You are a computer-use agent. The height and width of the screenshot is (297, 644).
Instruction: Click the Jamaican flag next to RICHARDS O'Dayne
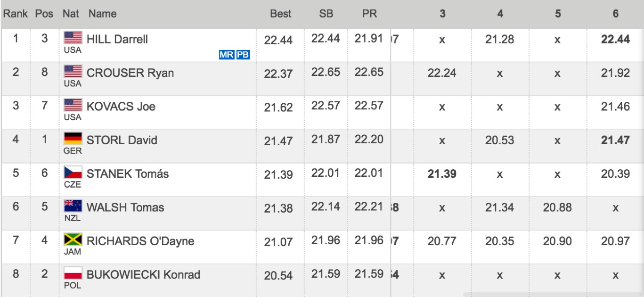coord(73,240)
